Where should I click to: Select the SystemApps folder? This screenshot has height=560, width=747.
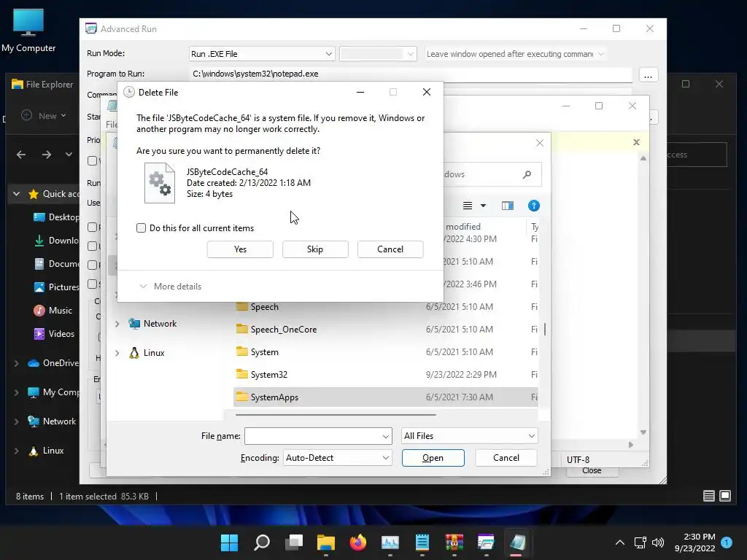[x=386, y=397]
